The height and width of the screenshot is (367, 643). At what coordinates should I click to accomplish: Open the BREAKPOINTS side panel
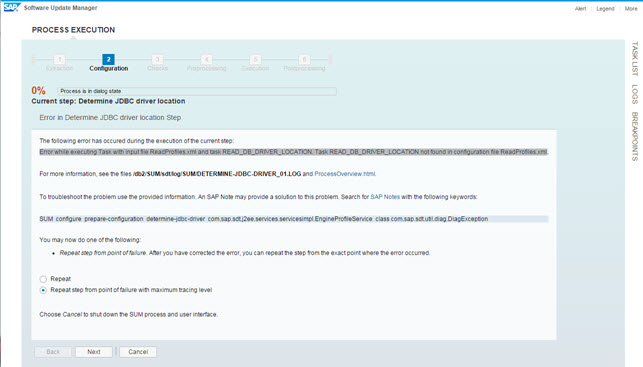(635, 136)
